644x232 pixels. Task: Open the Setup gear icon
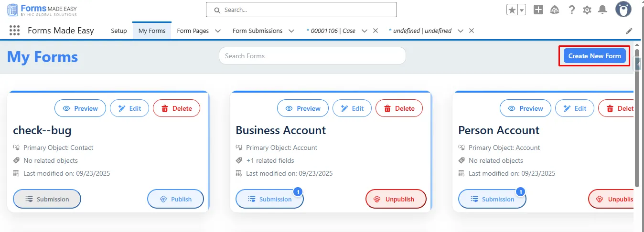click(x=587, y=10)
